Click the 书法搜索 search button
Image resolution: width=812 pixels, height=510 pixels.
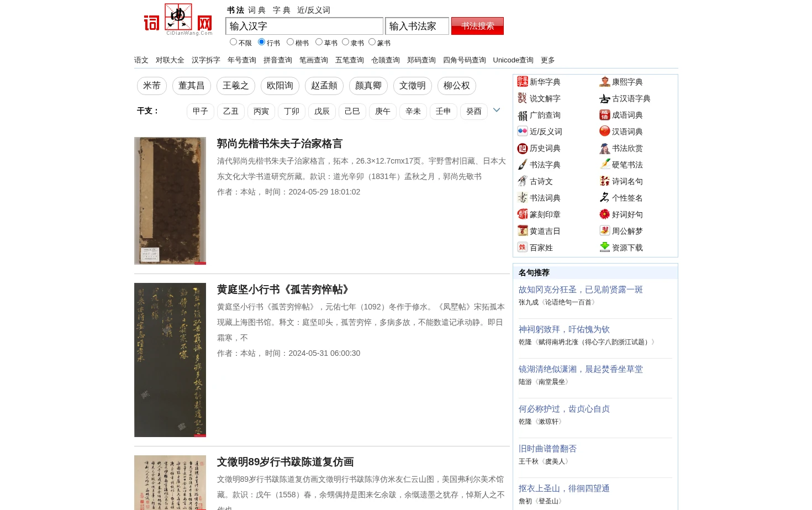pyautogui.click(x=477, y=26)
